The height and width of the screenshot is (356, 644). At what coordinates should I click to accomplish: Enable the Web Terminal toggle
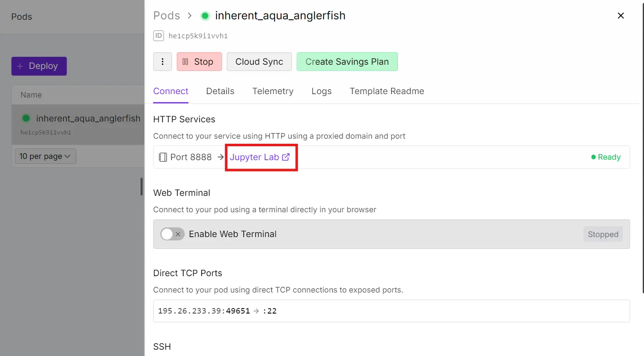pos(172,234)
